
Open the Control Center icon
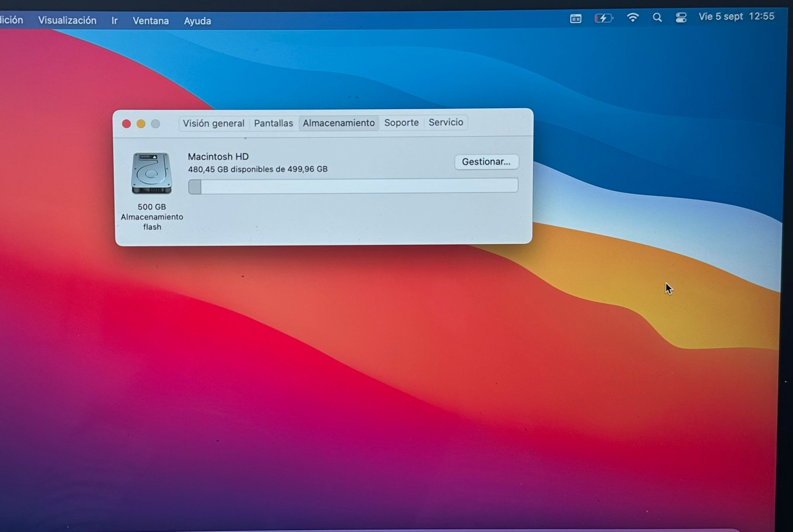[x=681, y=17]
